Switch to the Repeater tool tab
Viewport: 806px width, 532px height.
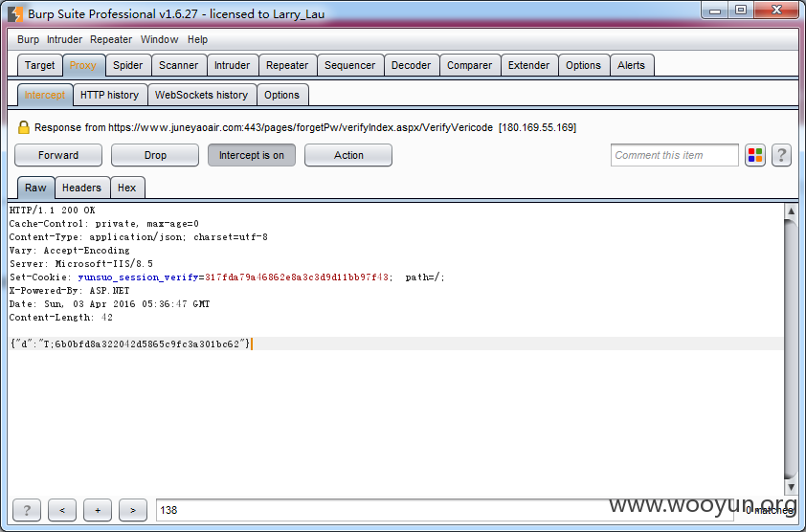(287, 65)
